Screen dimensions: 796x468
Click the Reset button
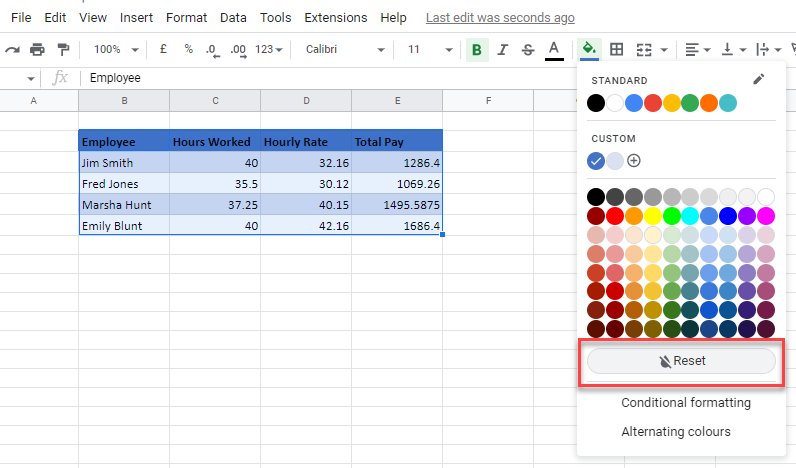point(681,361)
